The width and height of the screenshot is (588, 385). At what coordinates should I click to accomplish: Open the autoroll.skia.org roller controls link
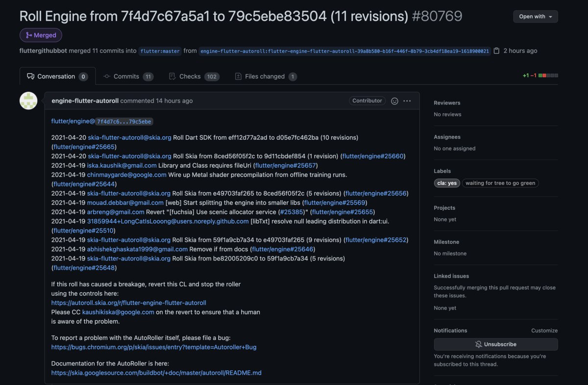tap(129, 303)
